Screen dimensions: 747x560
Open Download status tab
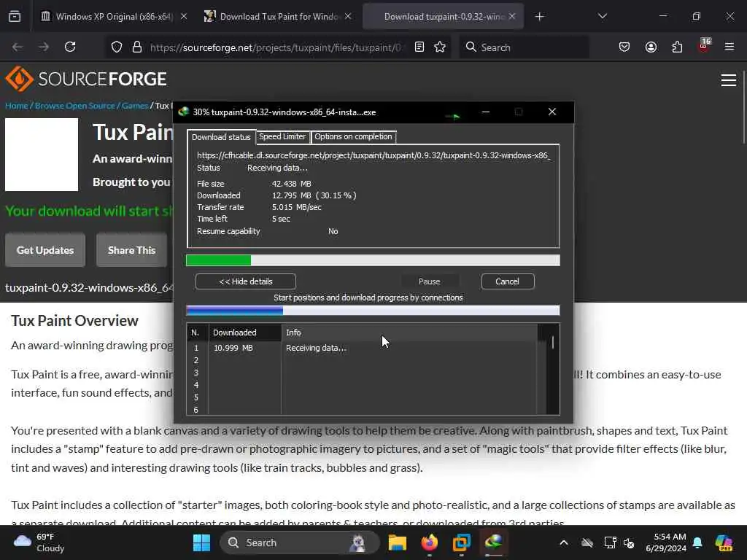coord(221,137)
